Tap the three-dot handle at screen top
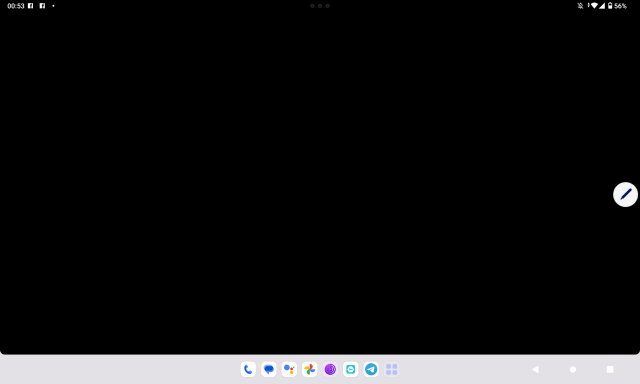Image resolution: width=640 pixels, height=384 pixels. [320, 6]
